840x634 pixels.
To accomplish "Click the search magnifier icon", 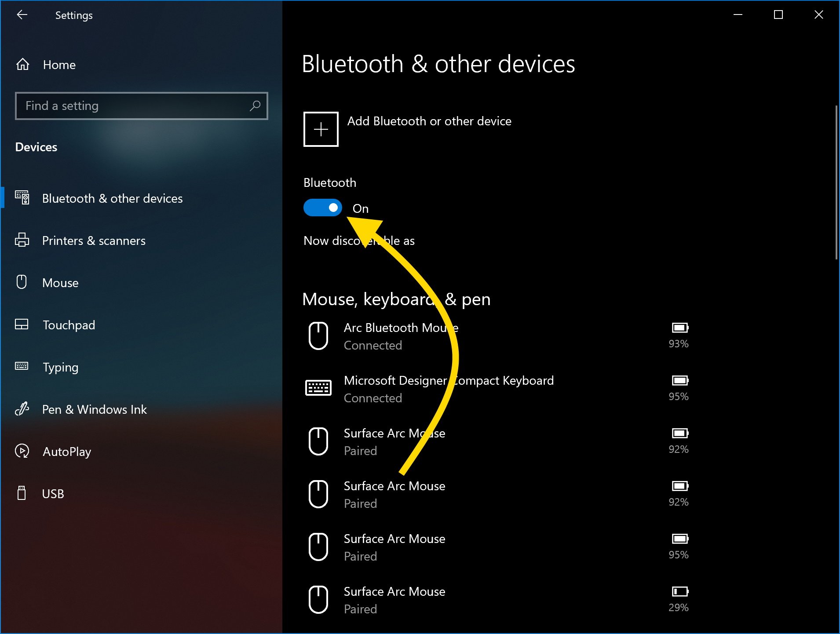I will pos(255,106).
